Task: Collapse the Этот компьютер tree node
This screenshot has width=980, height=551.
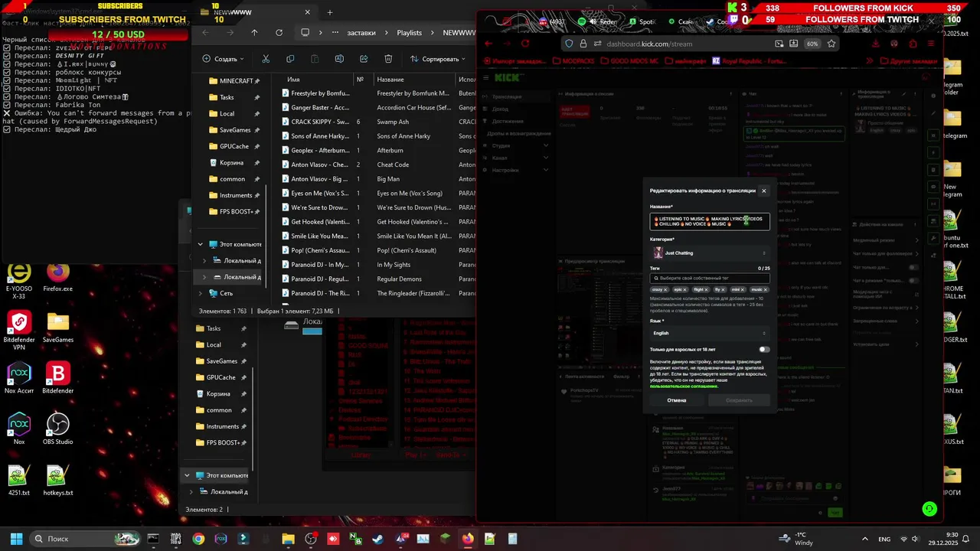Action: (x=201, y=244)
